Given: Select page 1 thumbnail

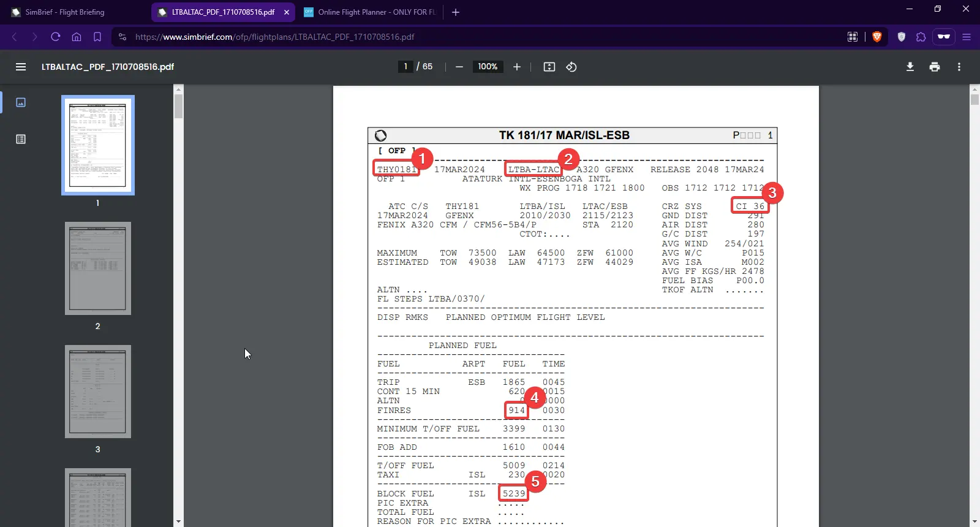Looking at the screenshot, I should [98, 145].
